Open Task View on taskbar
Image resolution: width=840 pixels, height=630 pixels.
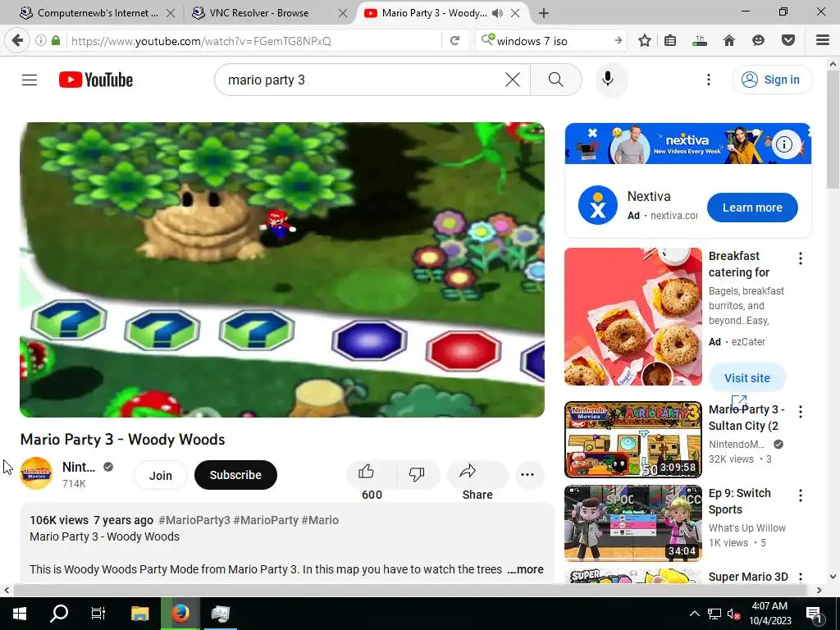coord(98,614)
